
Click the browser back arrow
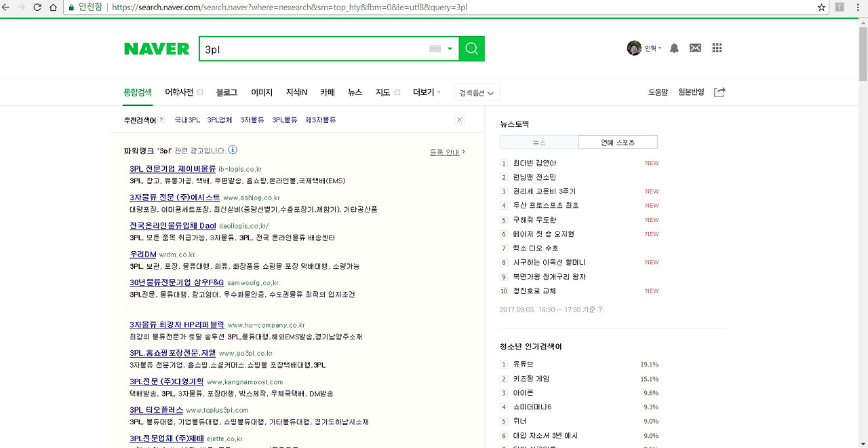tap(6, 7)
